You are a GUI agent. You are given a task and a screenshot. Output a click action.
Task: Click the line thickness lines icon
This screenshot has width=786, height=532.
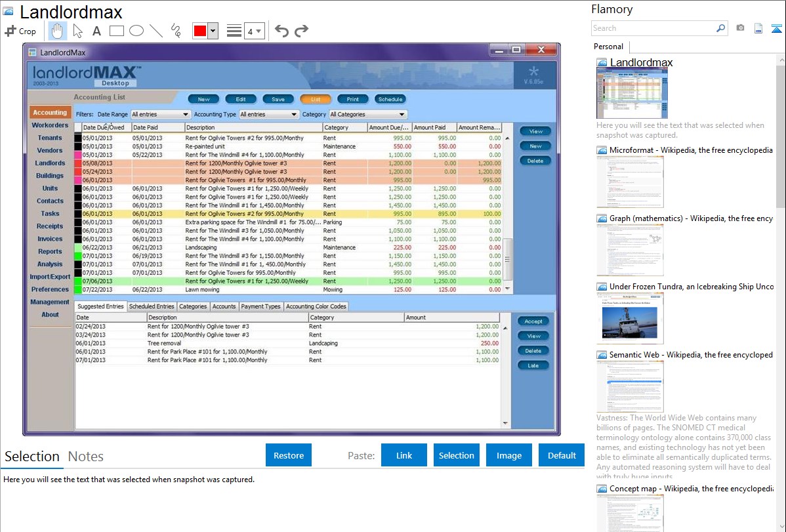pos(234,31)
